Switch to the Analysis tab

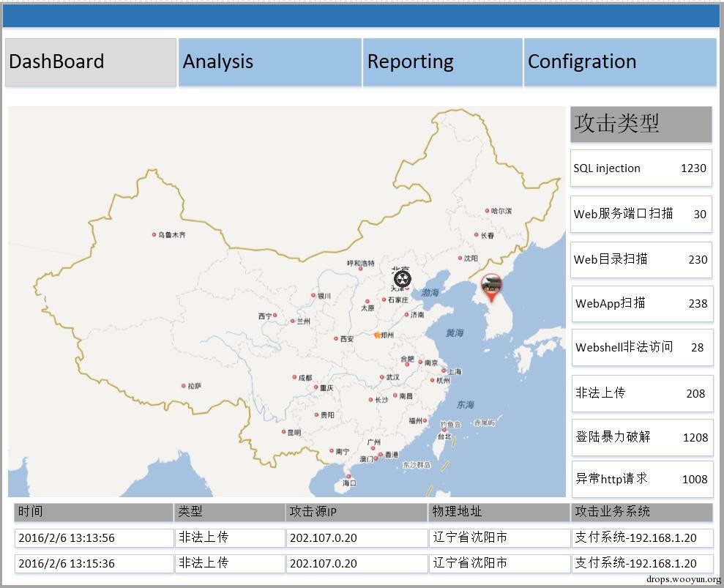269,62
